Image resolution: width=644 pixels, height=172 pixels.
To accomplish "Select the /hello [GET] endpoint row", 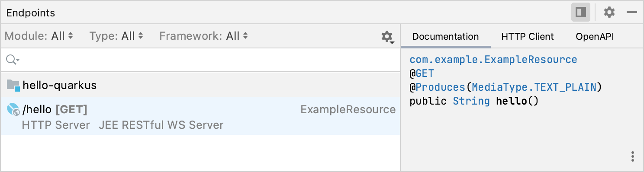I will (200, 116).
